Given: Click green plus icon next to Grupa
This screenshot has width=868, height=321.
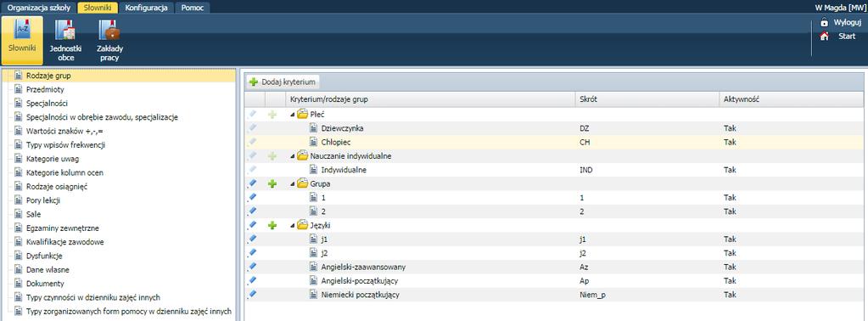Looking at the screenshot, I should (272, 183).
